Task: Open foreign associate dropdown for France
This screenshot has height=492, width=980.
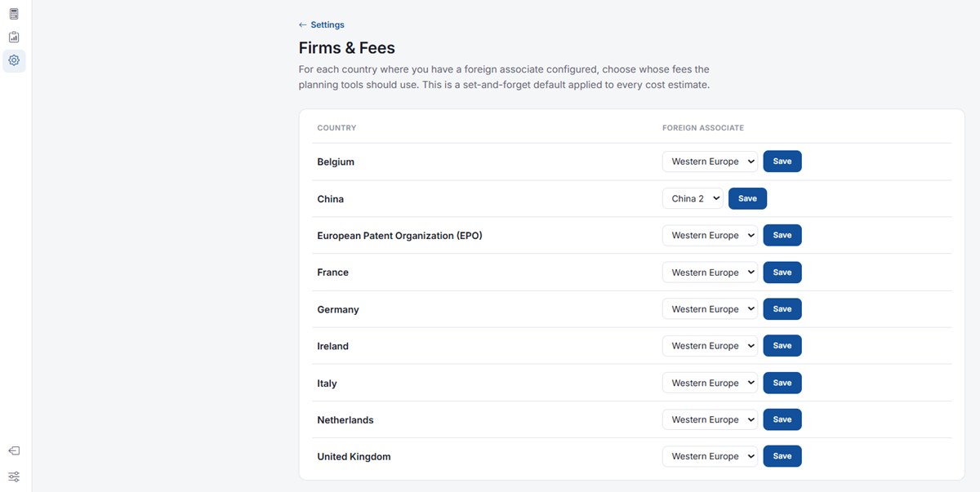Action: 710,273
